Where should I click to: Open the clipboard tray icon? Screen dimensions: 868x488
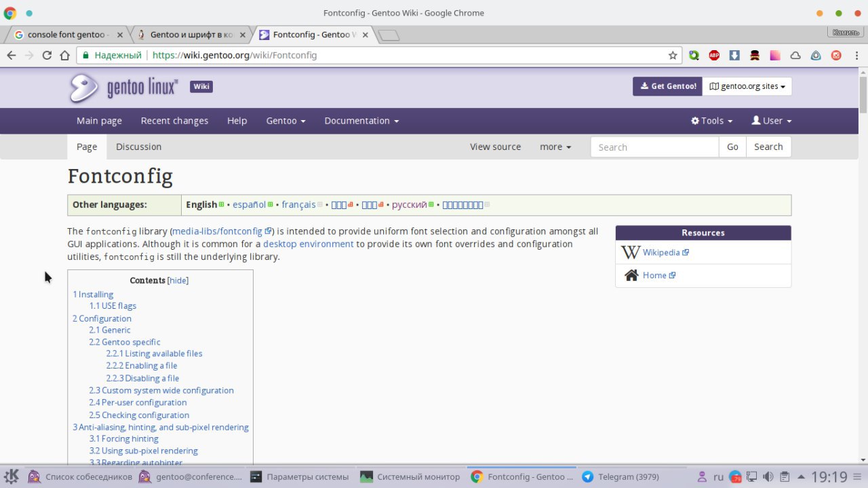pyautogui.click(x=785, y=476)
